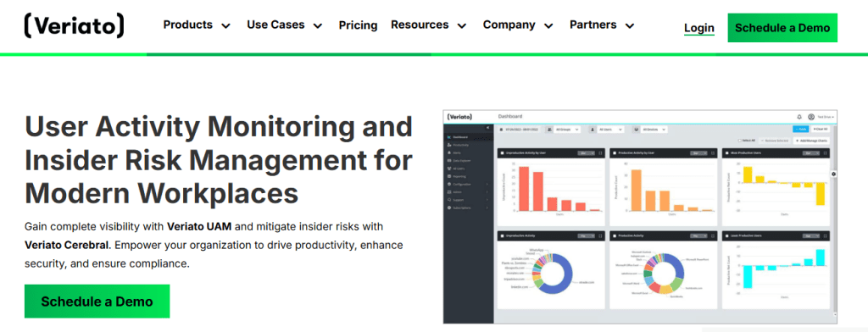
Task: Maximize the Least Productive Users chart
Action: click(x=826, y=235)
